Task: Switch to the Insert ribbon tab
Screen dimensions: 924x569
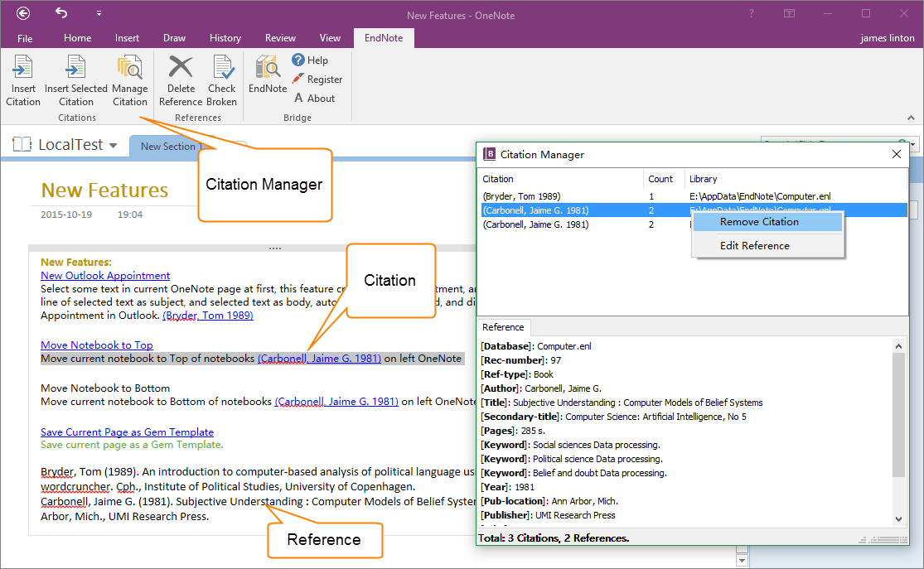Action: coord(127,38)
